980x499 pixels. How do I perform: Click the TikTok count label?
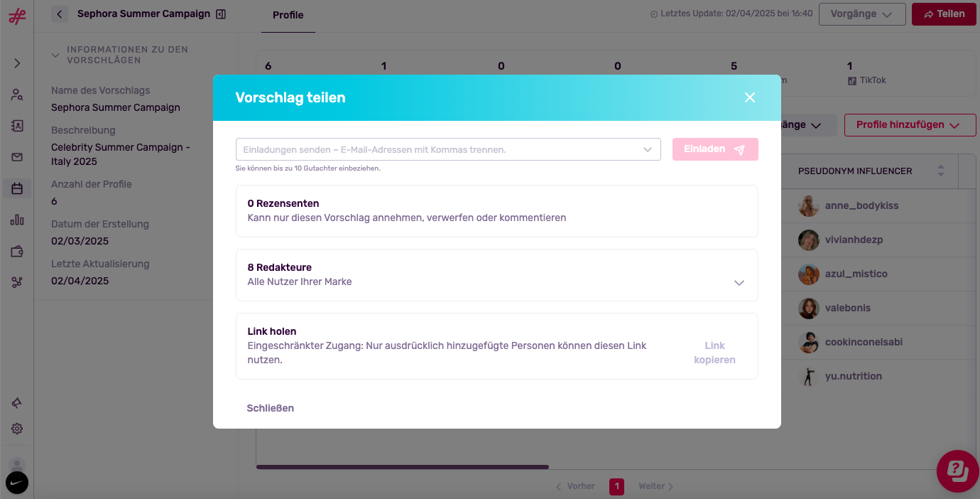tap(867, 80)
